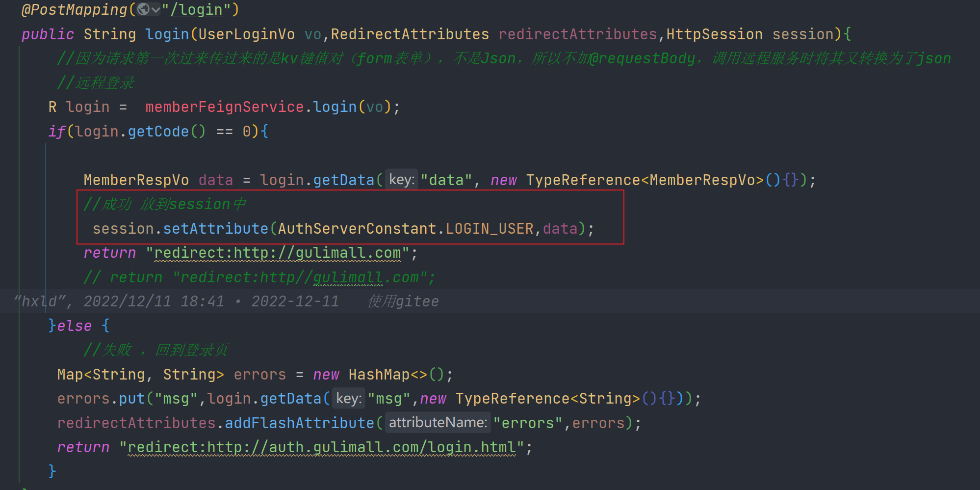This screenshot has height=490, width=980.
Task: Click the git blame annotation by hxld
Action: click(226, 301)
